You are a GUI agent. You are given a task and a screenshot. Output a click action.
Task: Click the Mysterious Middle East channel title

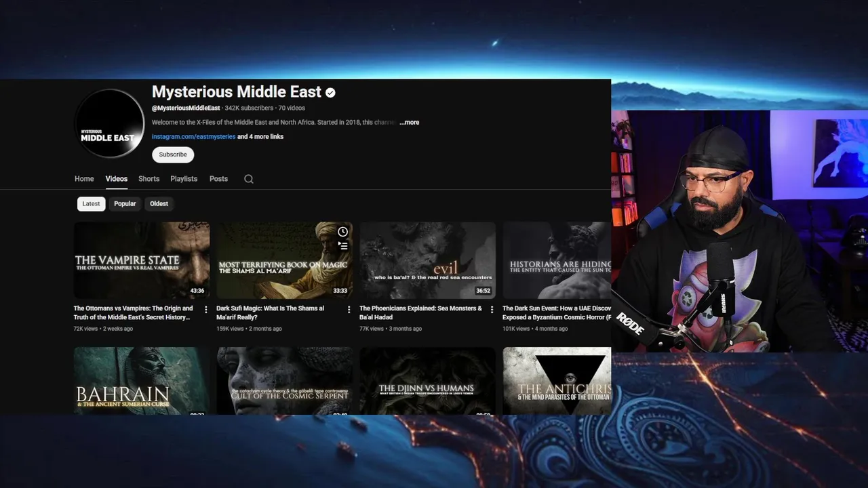click(237, 92)
